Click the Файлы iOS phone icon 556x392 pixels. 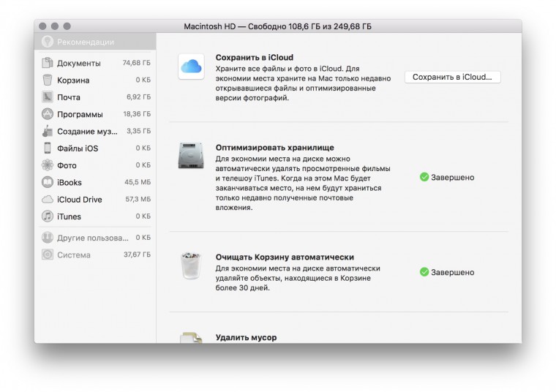pyautogui.click(x=47, y=148)
